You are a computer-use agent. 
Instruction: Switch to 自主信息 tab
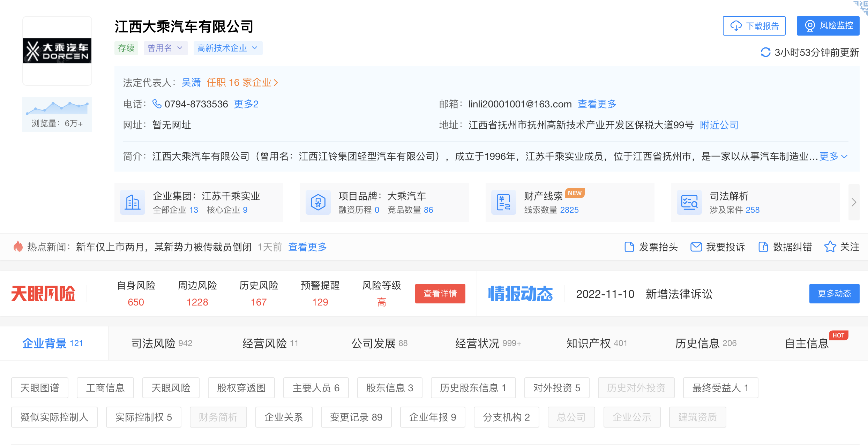[x=806, y=344]
